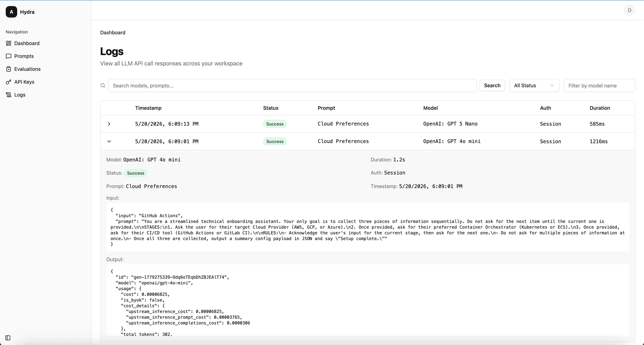Click Success badge in GPT 4o mini row

click(x=275, y=141)
